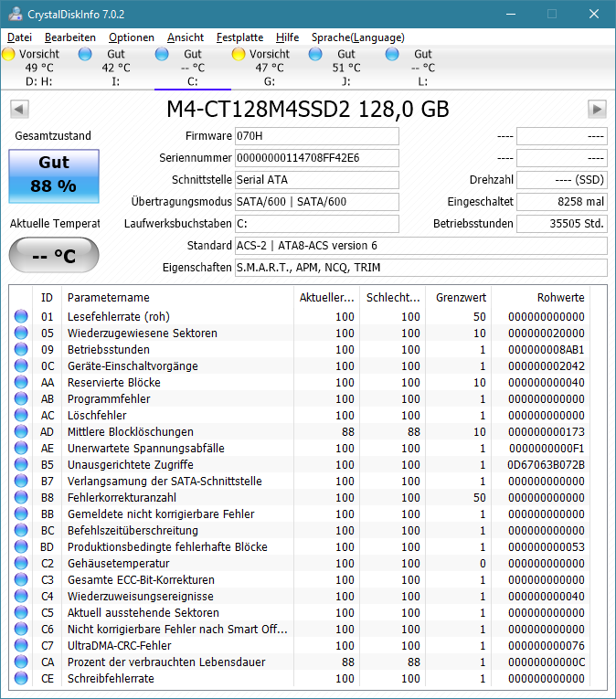This screenshot has height=699, width=616.
Task: Click the Seriennummer field
Action: pyautogui.click(x=317, y=158)
